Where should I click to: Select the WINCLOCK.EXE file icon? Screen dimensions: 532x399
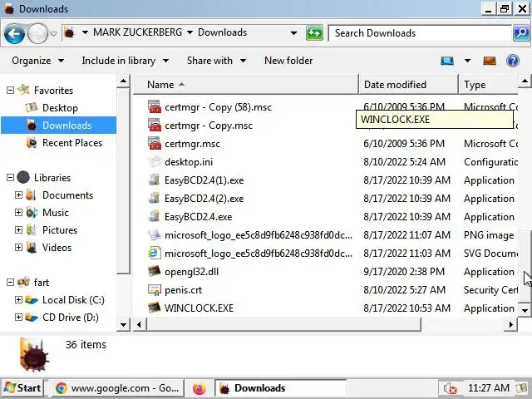pyautogui.click(x=155, y=308)
